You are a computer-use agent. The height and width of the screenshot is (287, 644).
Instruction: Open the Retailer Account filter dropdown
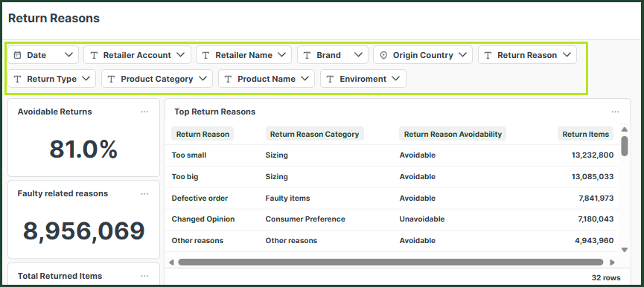137,55
